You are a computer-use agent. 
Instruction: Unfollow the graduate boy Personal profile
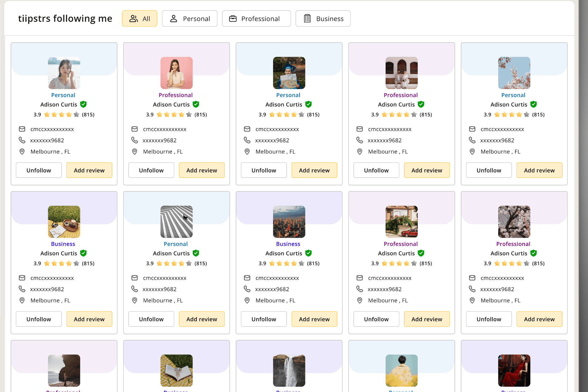point(264,170)
